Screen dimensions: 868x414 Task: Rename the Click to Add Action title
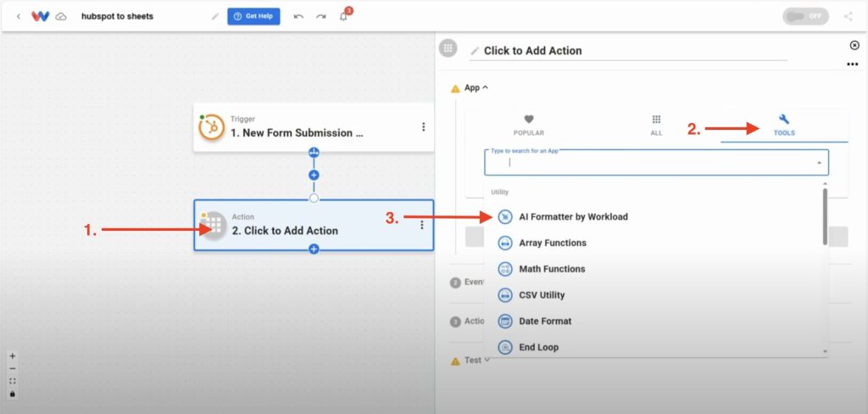click(x=628, y=50)
